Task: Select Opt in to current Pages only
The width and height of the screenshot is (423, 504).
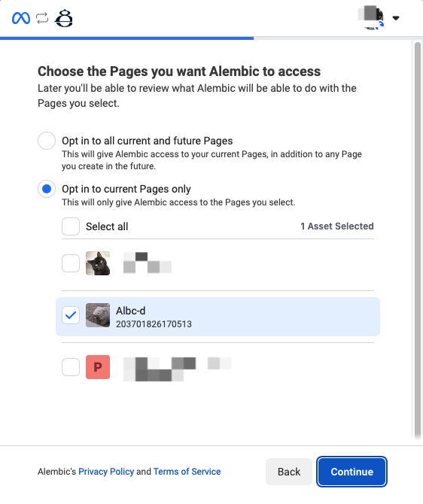Action: [x=47, y=189]
